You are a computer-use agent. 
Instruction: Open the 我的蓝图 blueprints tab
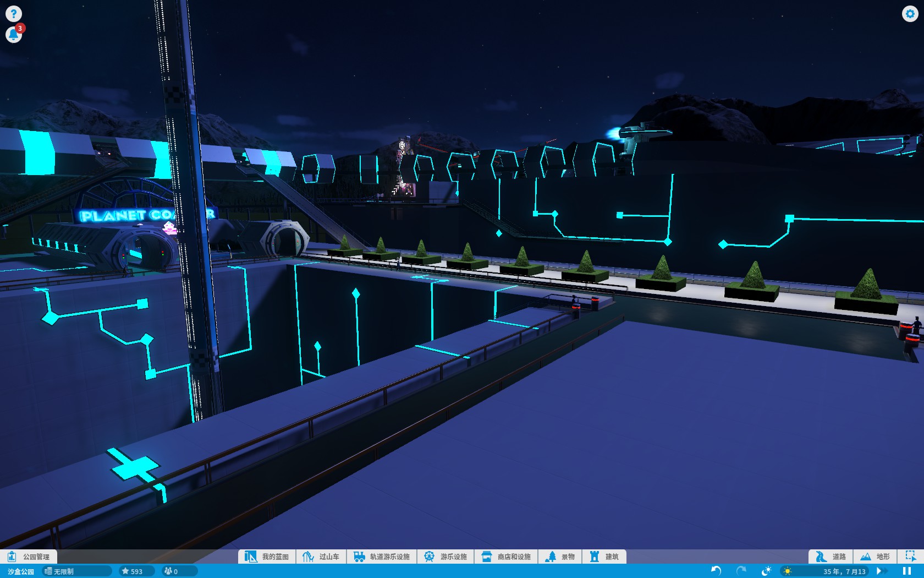(x=267, y=557)
